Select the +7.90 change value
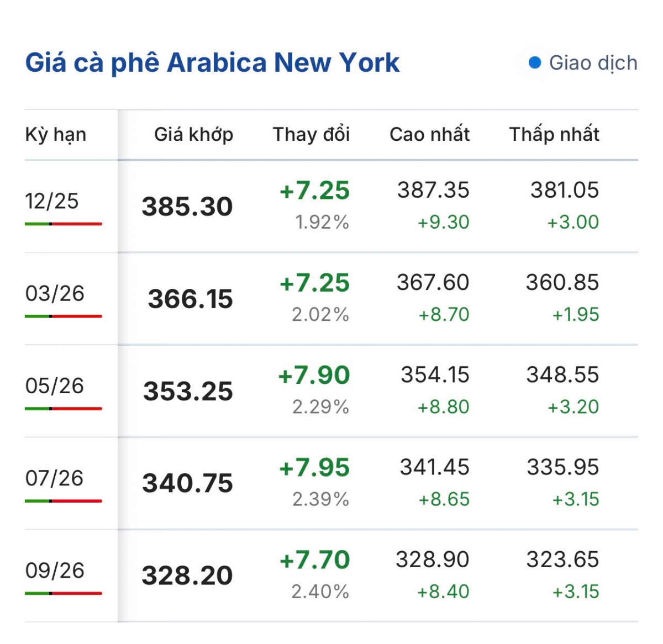 coord(314,375)
